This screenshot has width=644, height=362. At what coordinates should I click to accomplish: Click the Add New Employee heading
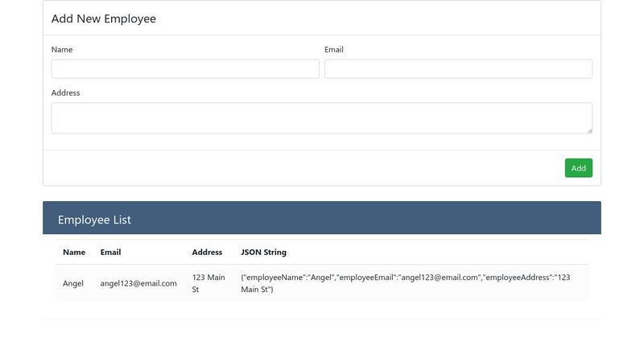coord(104,19)
